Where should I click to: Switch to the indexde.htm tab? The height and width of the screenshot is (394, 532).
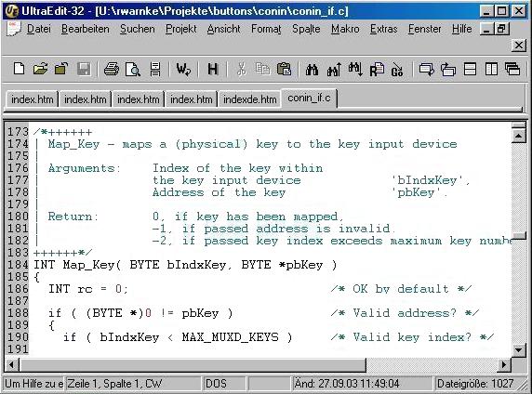coord(249,99)
